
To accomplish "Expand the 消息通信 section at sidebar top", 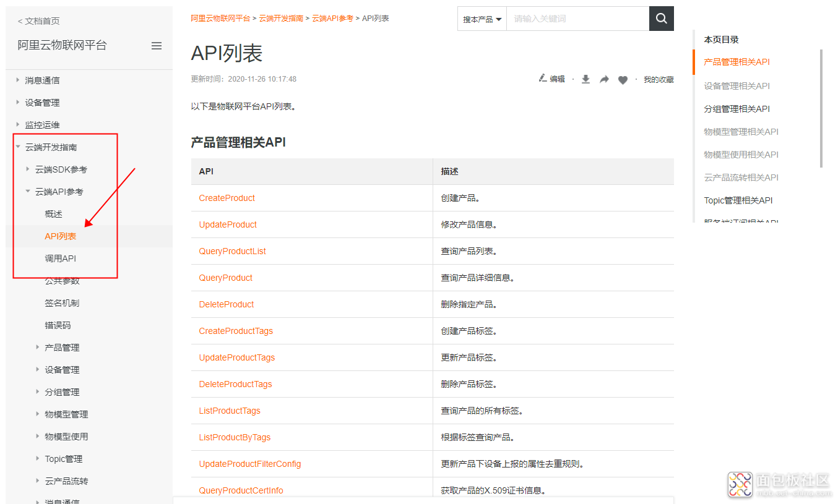I will (18, 80).
